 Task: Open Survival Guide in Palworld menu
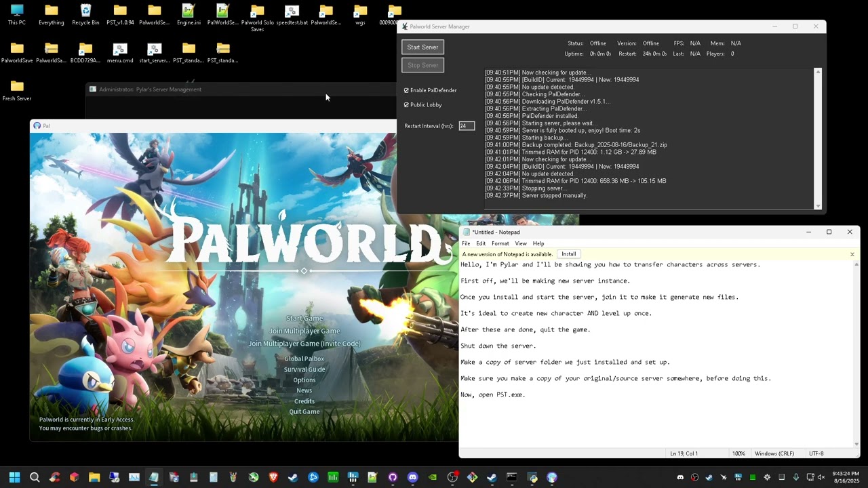pyautogui.click(x=304, y=369)
